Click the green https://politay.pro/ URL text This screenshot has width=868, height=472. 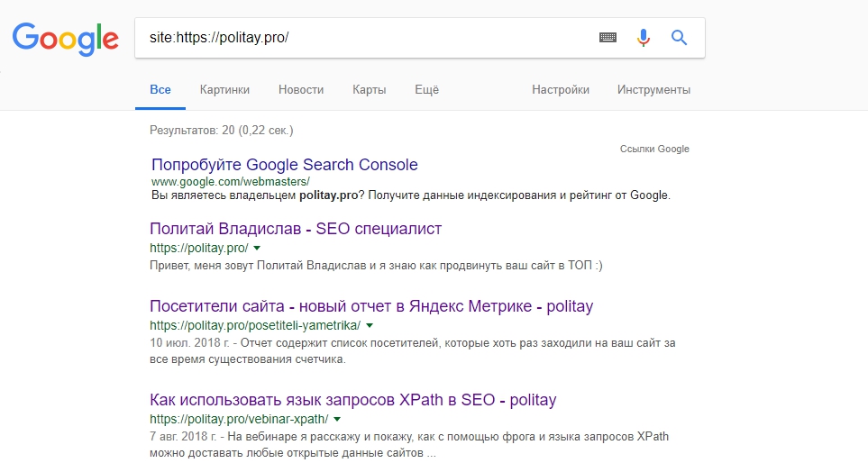(x=198, y=248)
